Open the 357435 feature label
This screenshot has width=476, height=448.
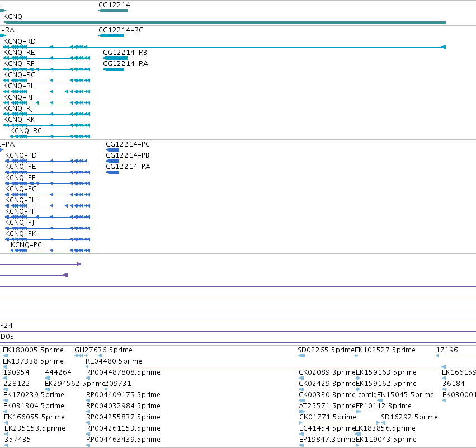[x=17, y=440]
